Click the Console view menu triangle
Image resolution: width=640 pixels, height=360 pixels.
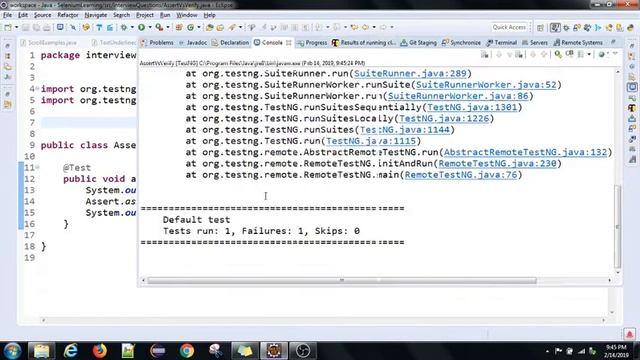coord(615,53)
